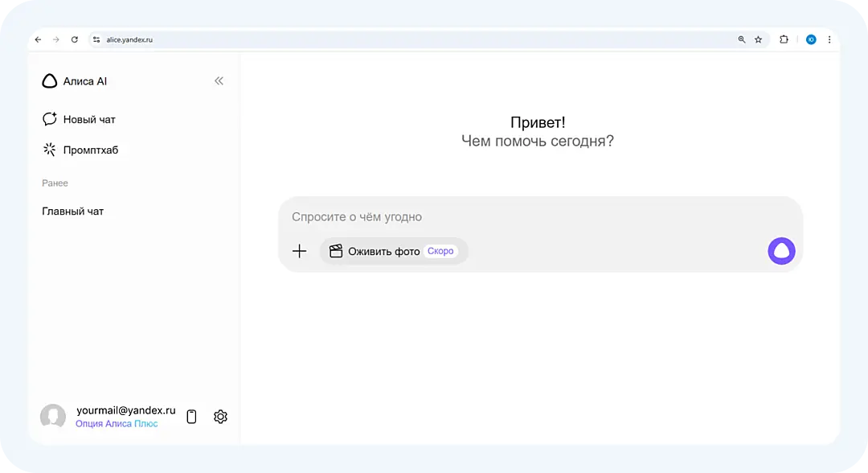Viewport: 868px width, 473px height.
Task: Collapse the sidebar with double chevron
Action: pos(219,81)
